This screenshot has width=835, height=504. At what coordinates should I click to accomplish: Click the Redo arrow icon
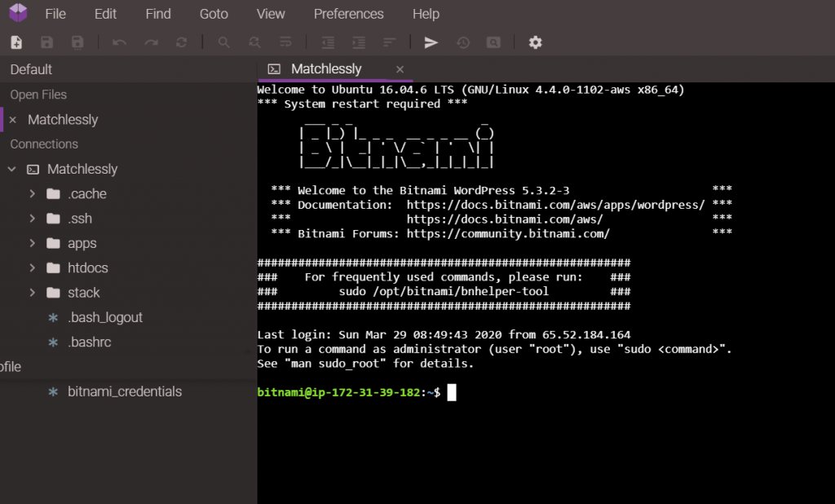tap(151, 42)
